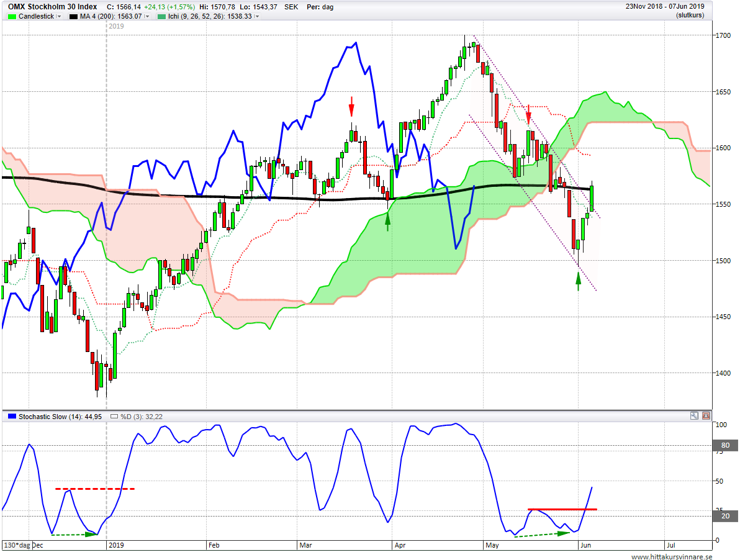Click the blue Stochastic Slow color swatch
The width and height of the screenshot is (740, 560).
click(x=12, y=417)
